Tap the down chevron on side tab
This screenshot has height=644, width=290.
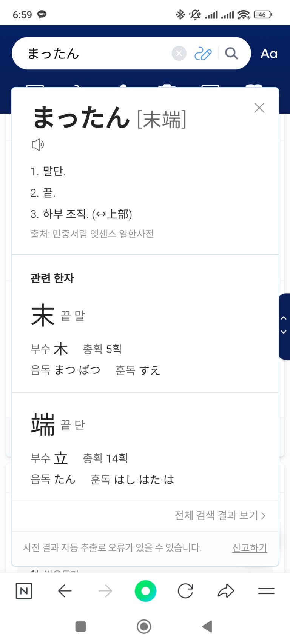[x=284, y=332]
